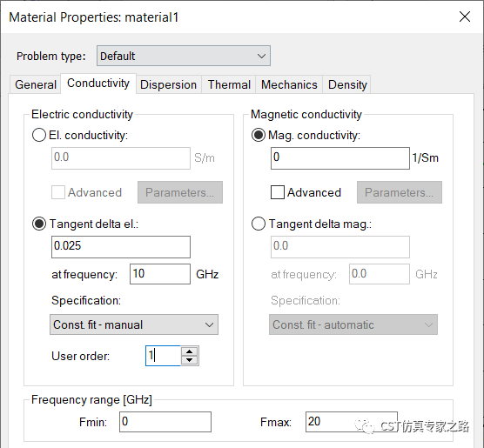Image resolution: width=484 pixels, height=448 pixels.
Task: Select the Tangent delta mag. radio button
Action: (x=259, y=224)
